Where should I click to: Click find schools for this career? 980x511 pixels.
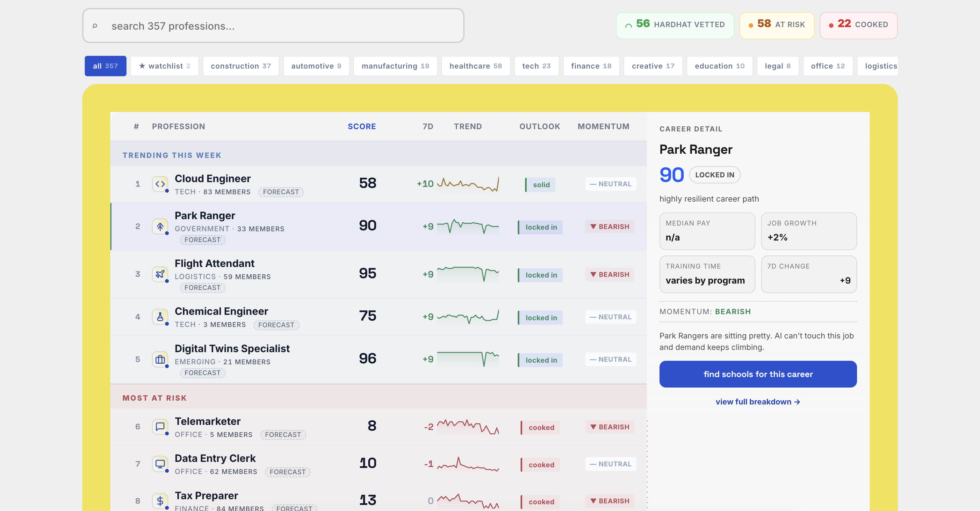click(758, 374)
